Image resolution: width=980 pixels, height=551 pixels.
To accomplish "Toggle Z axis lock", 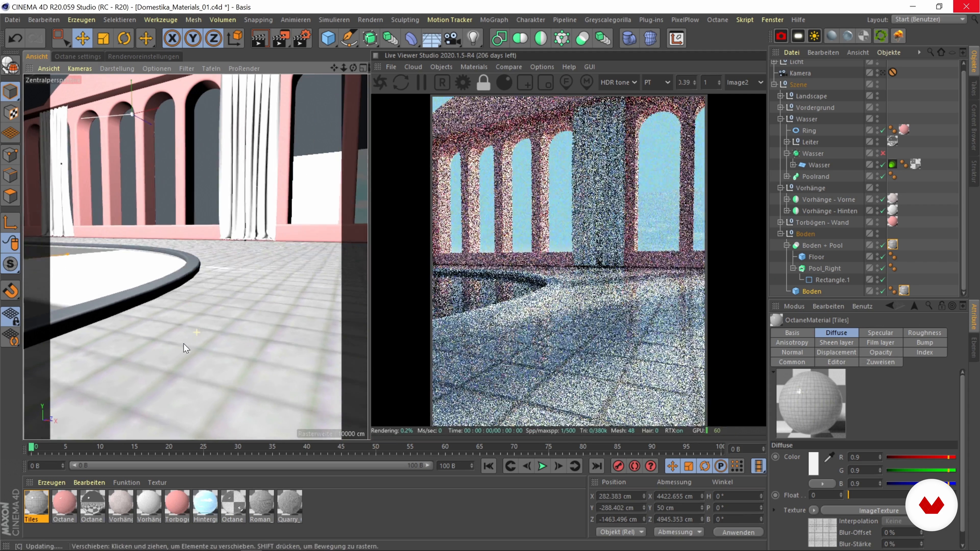I will (214, 39).
